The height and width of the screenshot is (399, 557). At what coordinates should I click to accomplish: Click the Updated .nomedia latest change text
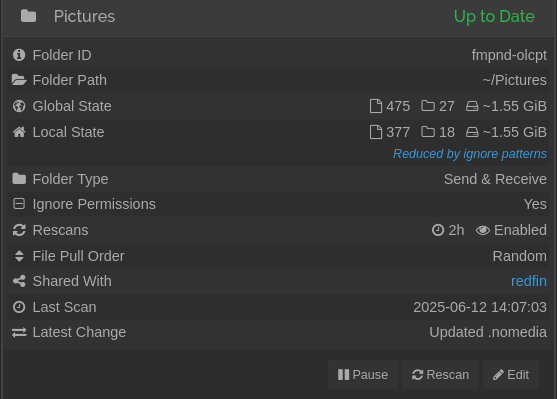[x=488, y=332]
